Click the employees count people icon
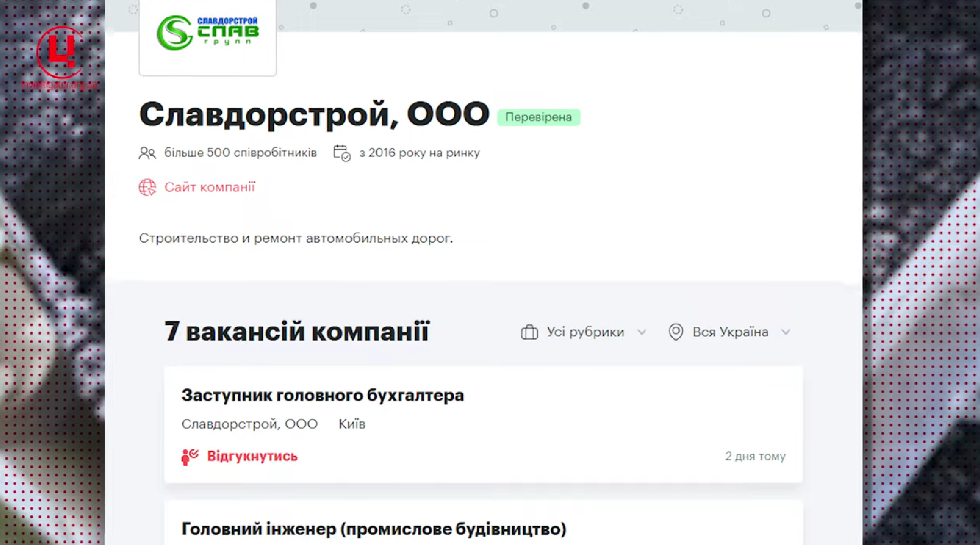Screen dimensions: 980x545 coord(147,153)
